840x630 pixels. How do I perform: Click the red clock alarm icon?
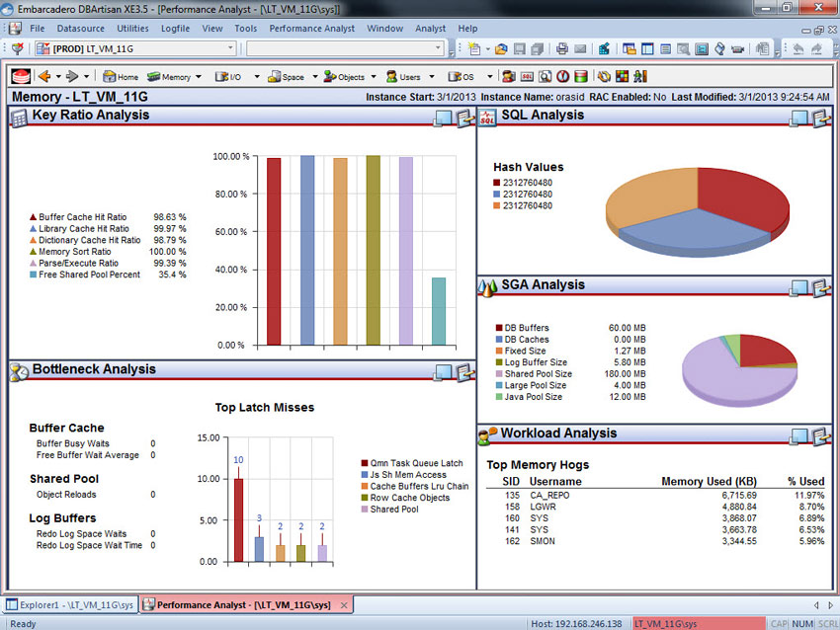[563, 77]
